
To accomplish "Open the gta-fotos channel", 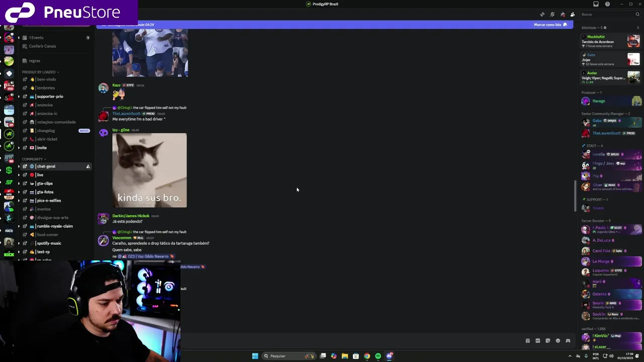I will coord(55,192).
